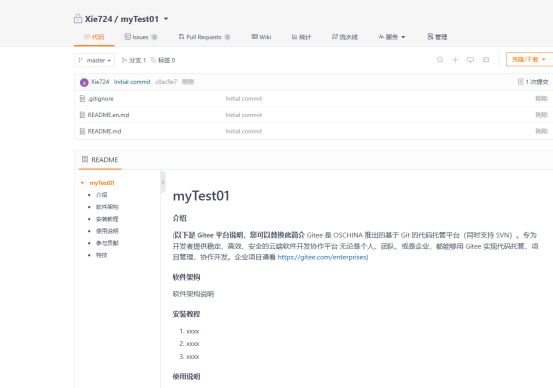Jump to myTest01 in README outline

(102, 183)
